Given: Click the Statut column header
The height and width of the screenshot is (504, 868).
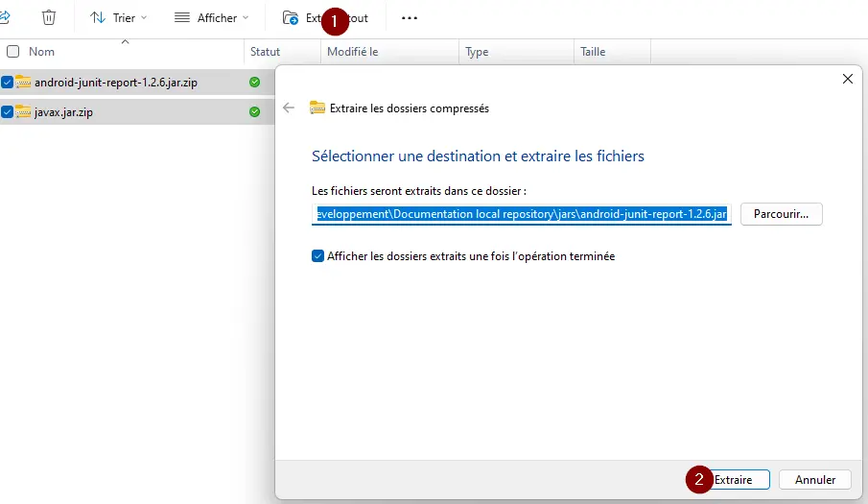Looking at the screenshot, I should (x=265, y=52).
